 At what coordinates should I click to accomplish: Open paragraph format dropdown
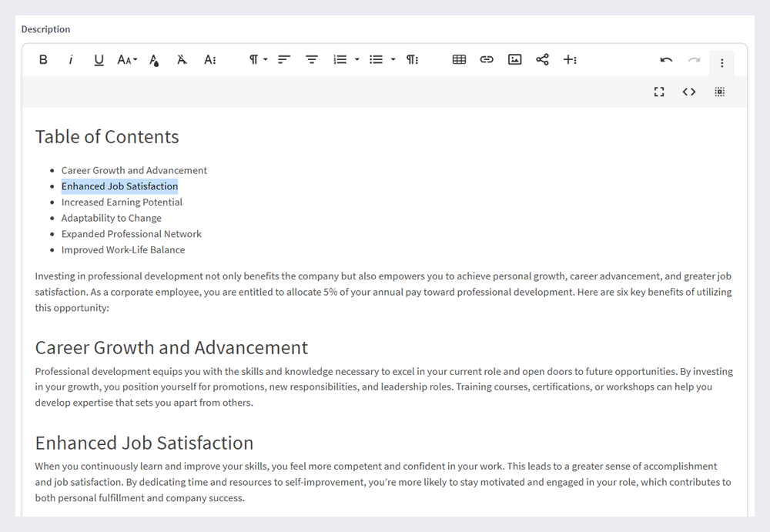pyautogui.click(x=258, y=59)
